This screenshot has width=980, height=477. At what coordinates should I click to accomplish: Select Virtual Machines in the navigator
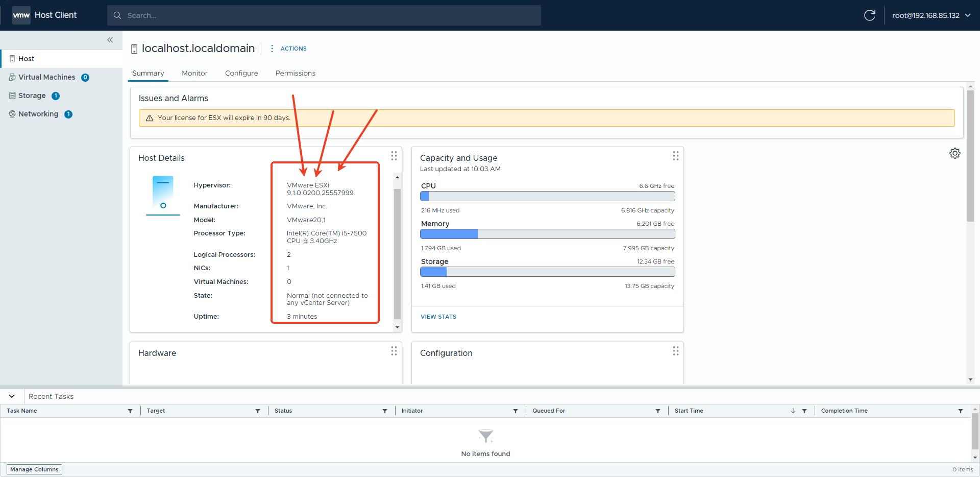(61, 77)
